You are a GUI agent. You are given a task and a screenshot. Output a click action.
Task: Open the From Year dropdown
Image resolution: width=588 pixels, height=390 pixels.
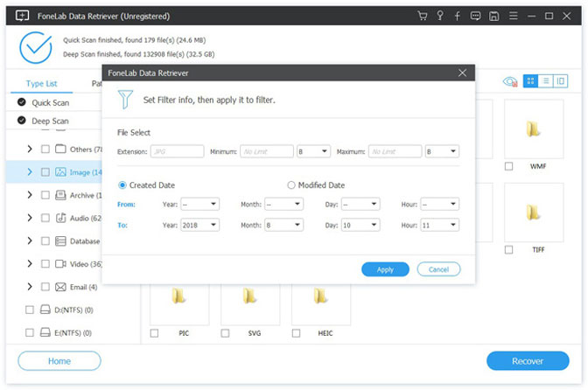(x=199, y=204)
